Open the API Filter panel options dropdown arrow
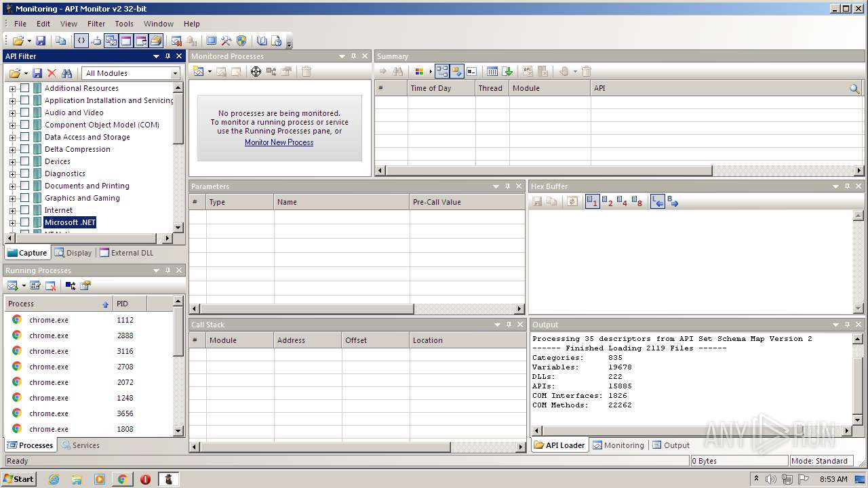The height and width of the screenshot is (488, 868). pyautogui.click(x=156, y=56)
